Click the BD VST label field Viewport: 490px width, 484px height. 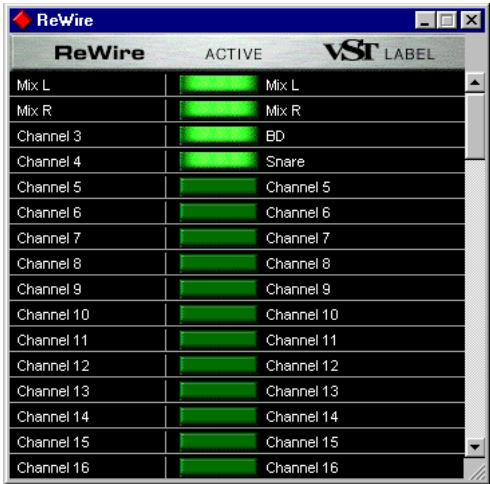(275, 136)
